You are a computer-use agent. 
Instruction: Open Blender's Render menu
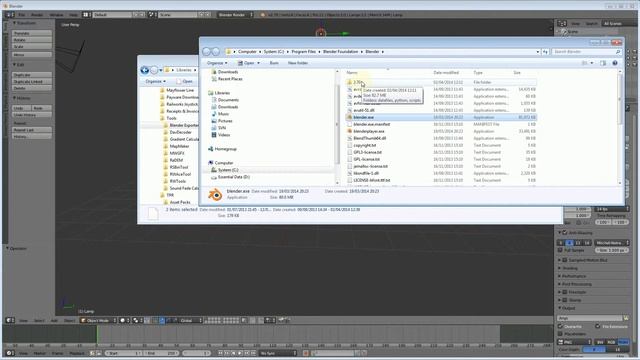[37, 15]
